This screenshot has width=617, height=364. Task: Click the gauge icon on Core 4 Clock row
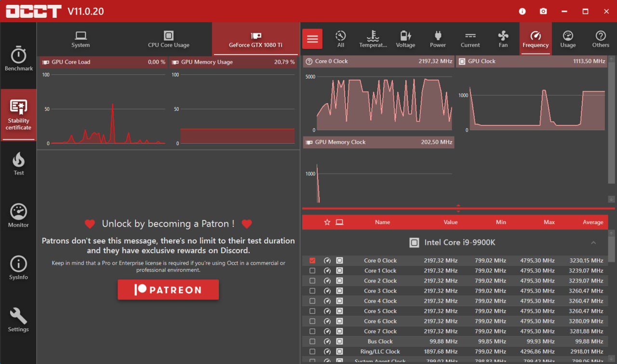(x=327, y=301)
